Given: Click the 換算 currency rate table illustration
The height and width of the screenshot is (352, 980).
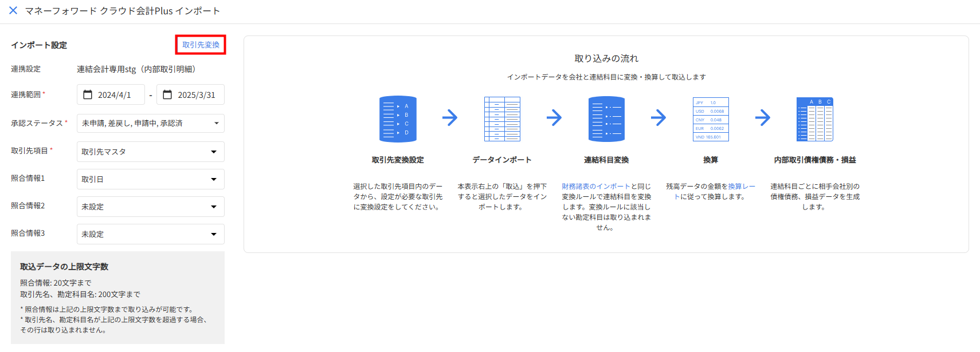Looking at the screenshot, I should coord(711,119).
